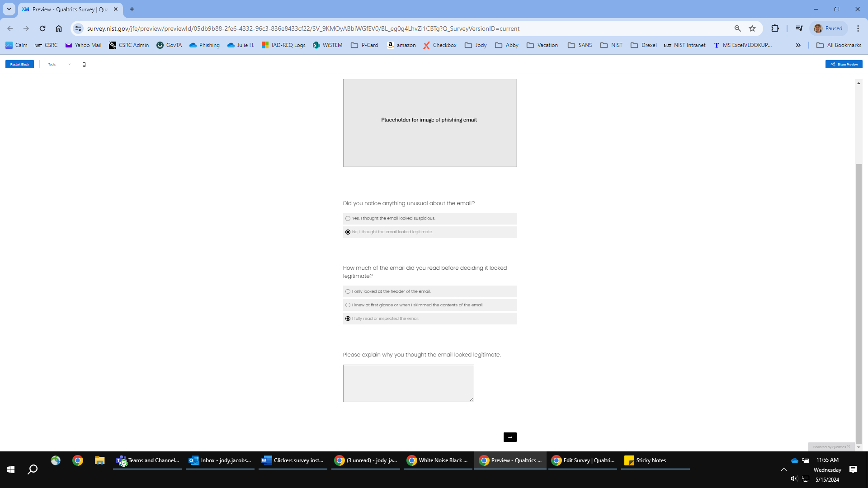Click the Share Preview button
Image resolution: width=868 pixels, height=488 pixels.
pyautogui.click(x=844, y=65)
